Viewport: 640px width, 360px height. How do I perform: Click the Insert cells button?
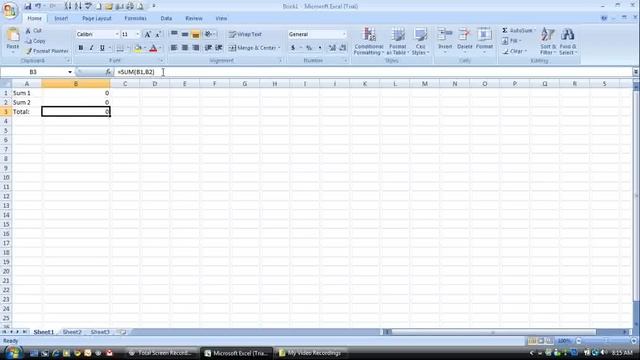[445, 39]
